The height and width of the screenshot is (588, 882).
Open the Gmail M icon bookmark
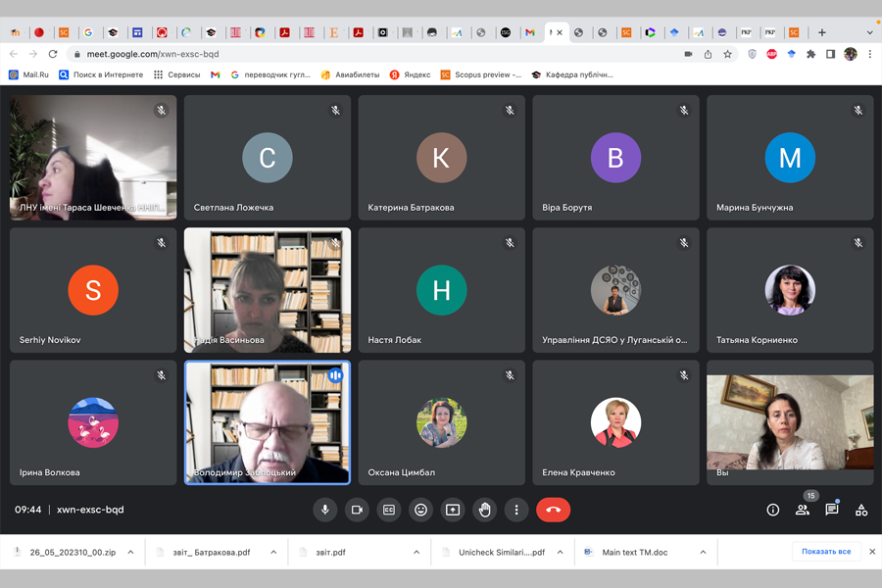point(215,74)
